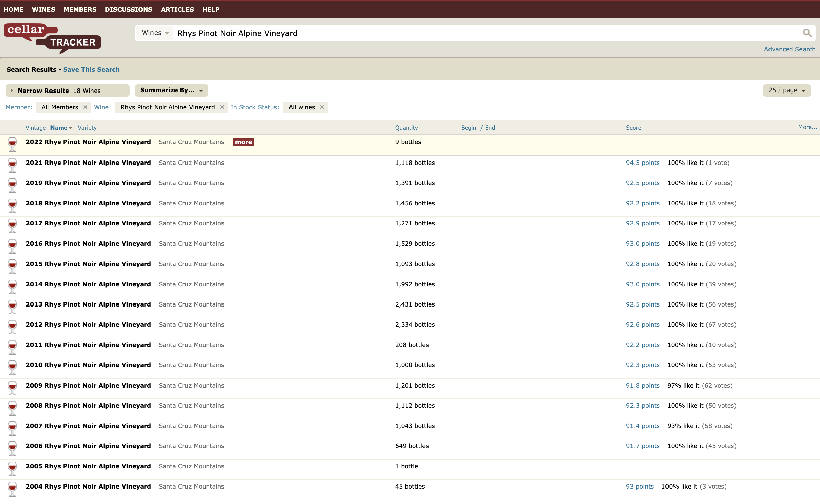The width and height of the screenshot is (820, 504).
Task: Open the WINES menu item
Action: 43,9
